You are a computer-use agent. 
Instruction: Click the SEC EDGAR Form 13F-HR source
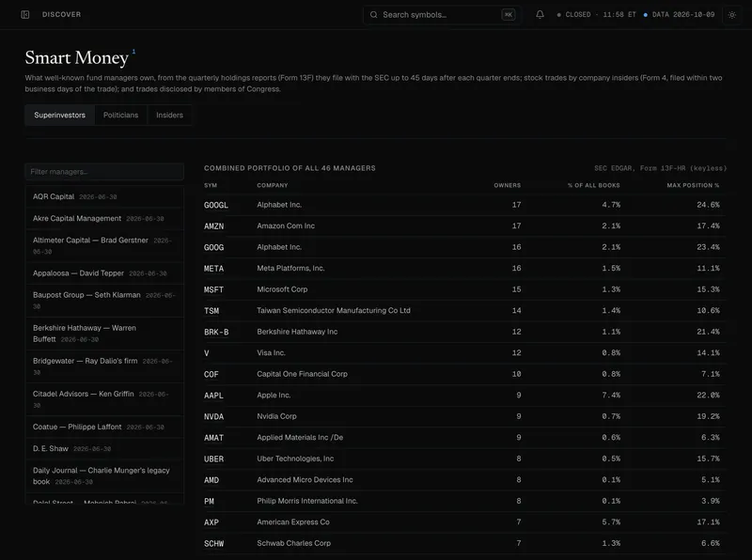point(661,168)
